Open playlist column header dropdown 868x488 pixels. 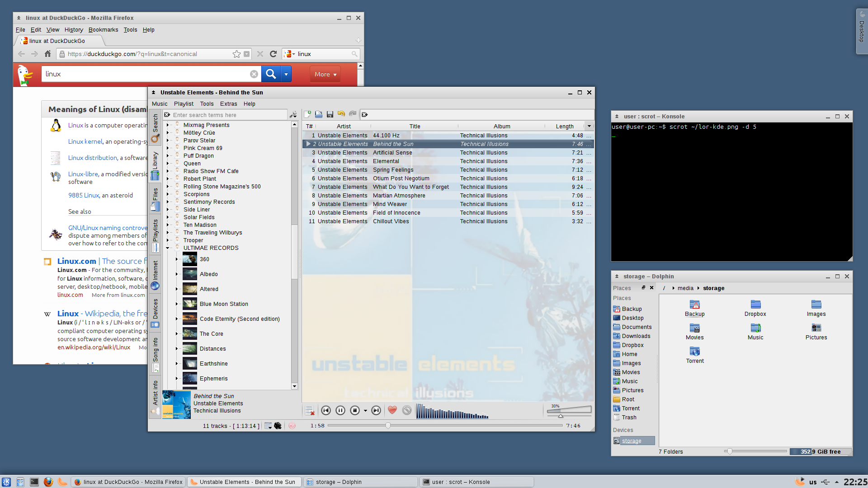click(x=589, y=126)
